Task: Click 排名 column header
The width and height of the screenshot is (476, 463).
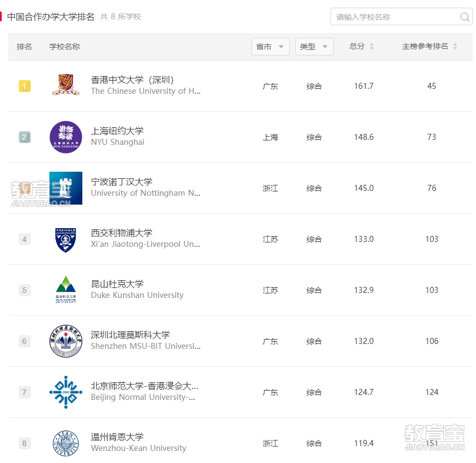Action: point(24,47)
